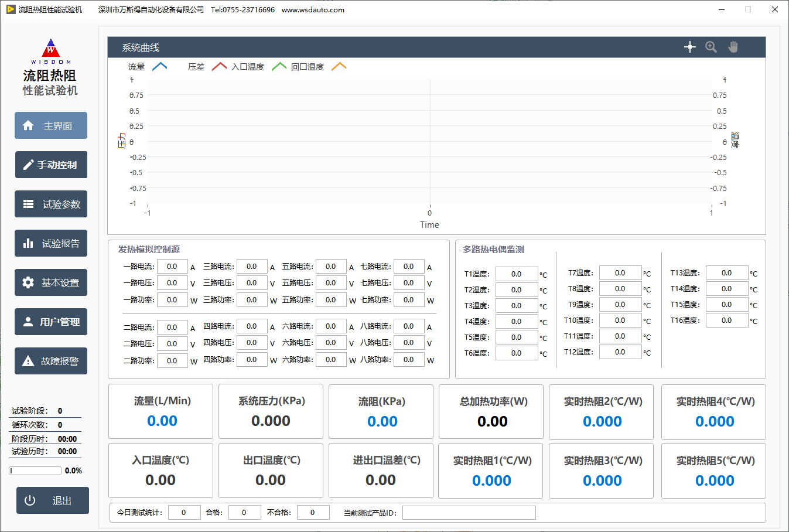This screenshot has width=789, height=532.
Task: Click the 流量(L/Min) reading card
Action: (160, 411)
